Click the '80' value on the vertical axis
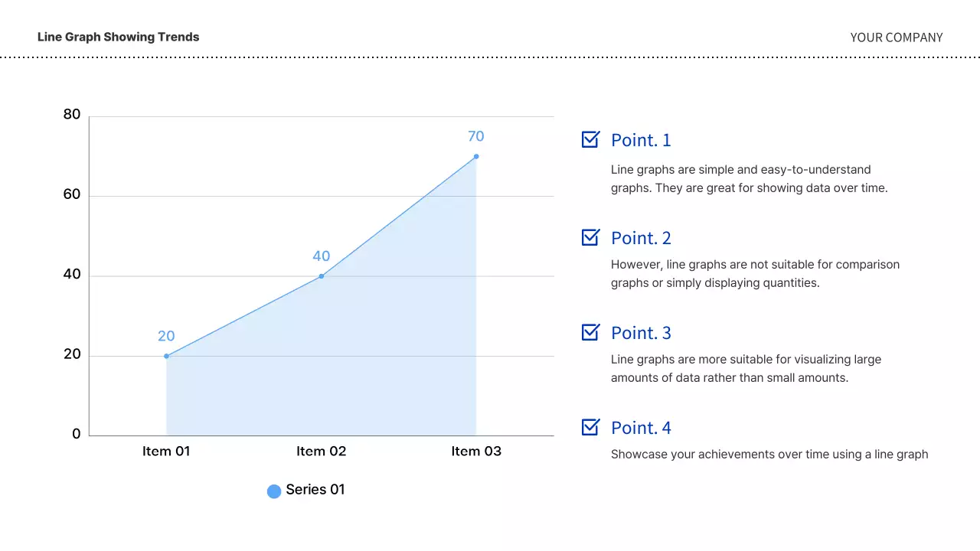This screenshot has height=551, width=980. click(x=72, y=115)
